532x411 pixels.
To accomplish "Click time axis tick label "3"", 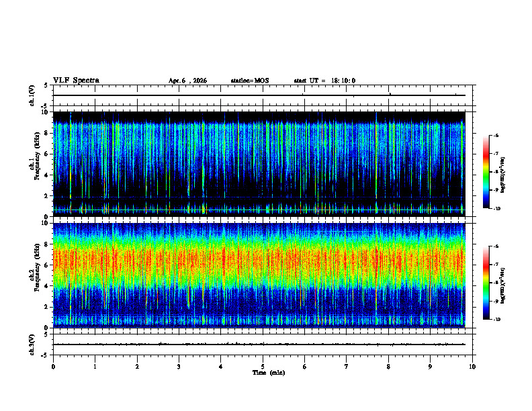I will (x=179, y=367).
